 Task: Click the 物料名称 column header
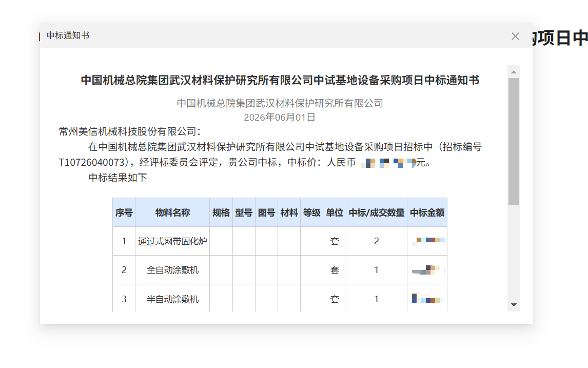click(x=172, y=212)
